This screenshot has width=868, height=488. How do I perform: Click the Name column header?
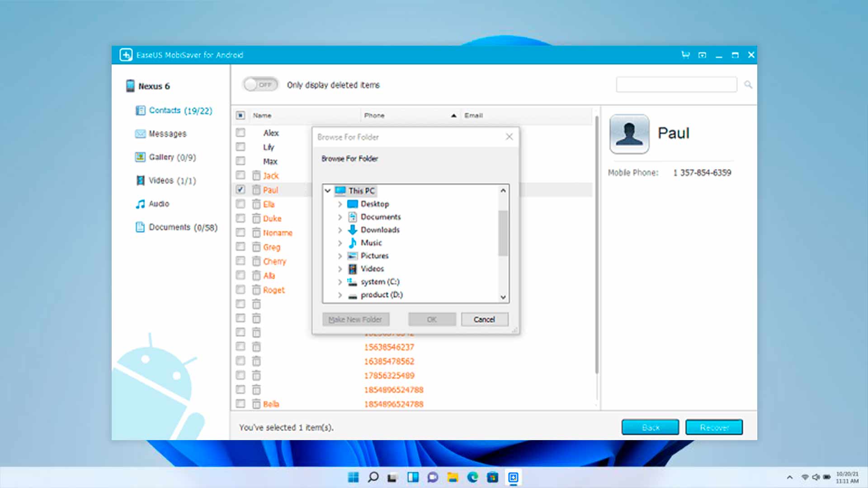[x=304, y=115]
